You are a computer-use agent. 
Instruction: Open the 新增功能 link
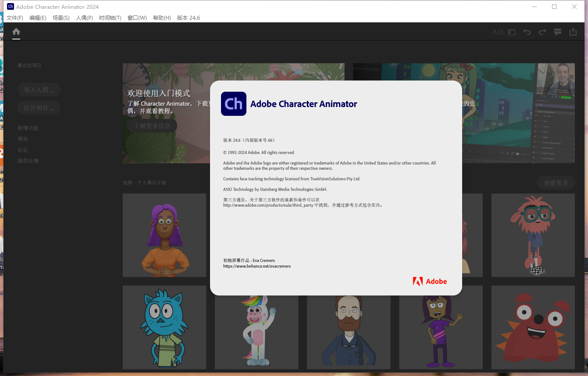pos(28,128)
